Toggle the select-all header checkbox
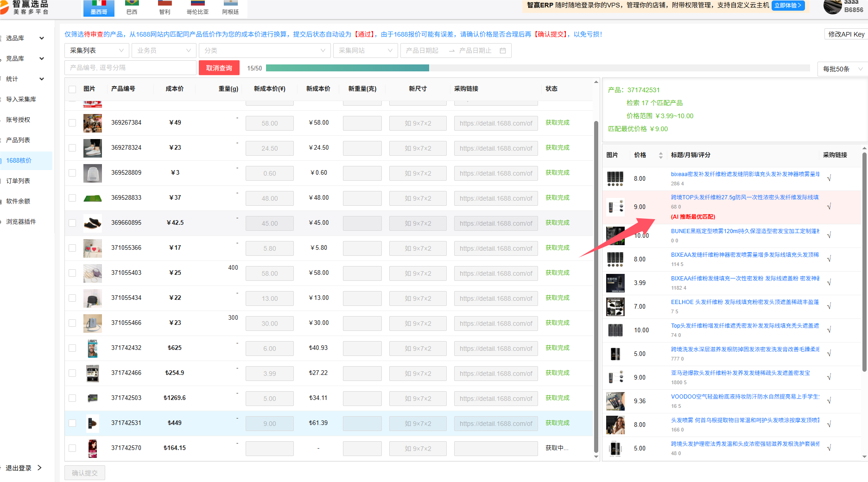This screenshot has height=482, width=868. point(72,89)
